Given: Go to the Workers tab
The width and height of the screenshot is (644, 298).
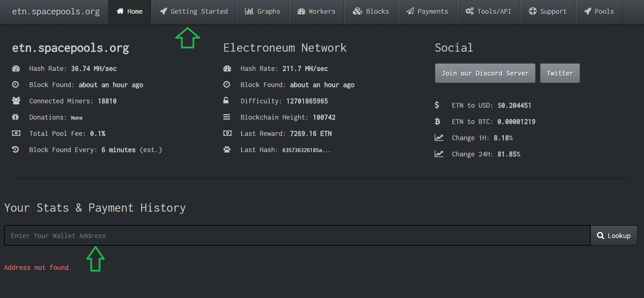Looking at the screenshot, I should 316,12.
